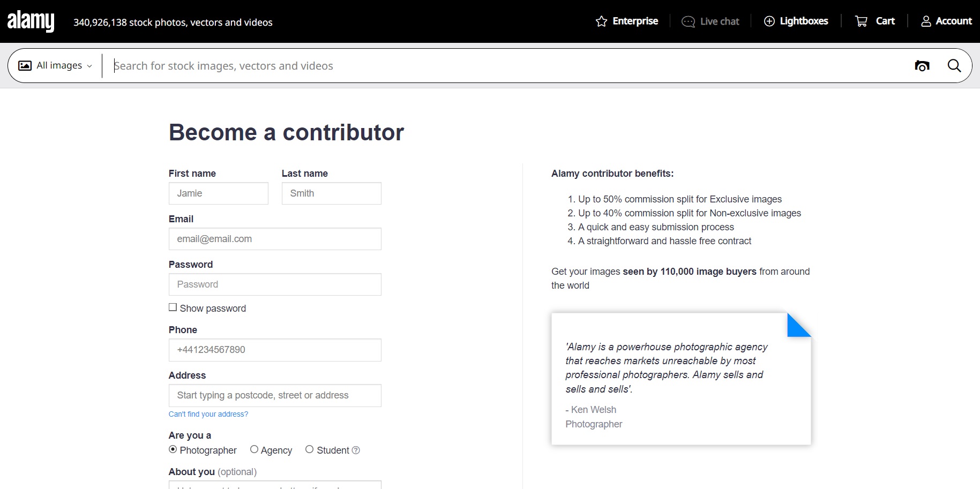This screenshot has height=489, width=980.
Task: Open the Cart
Action: 875,21
